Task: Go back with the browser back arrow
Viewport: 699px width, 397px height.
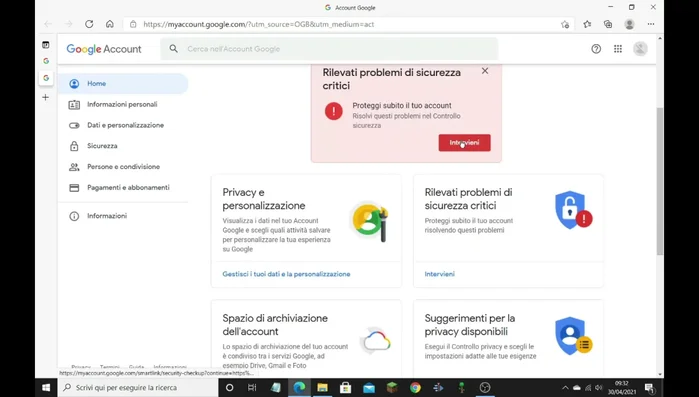Action: point(48,24)
